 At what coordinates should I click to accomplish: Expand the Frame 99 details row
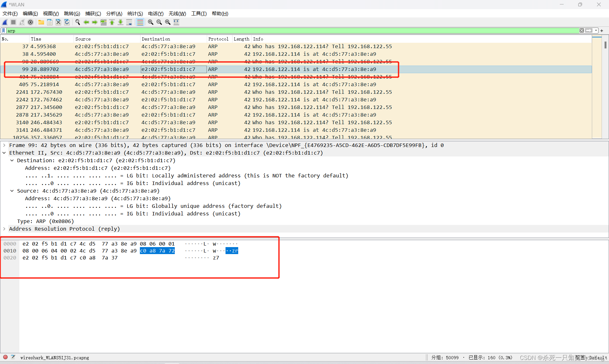tap(4, 145)
